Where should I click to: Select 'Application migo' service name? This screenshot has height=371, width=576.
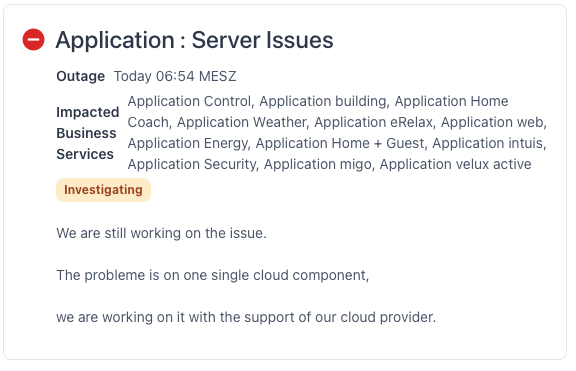(x=317, y=164)
